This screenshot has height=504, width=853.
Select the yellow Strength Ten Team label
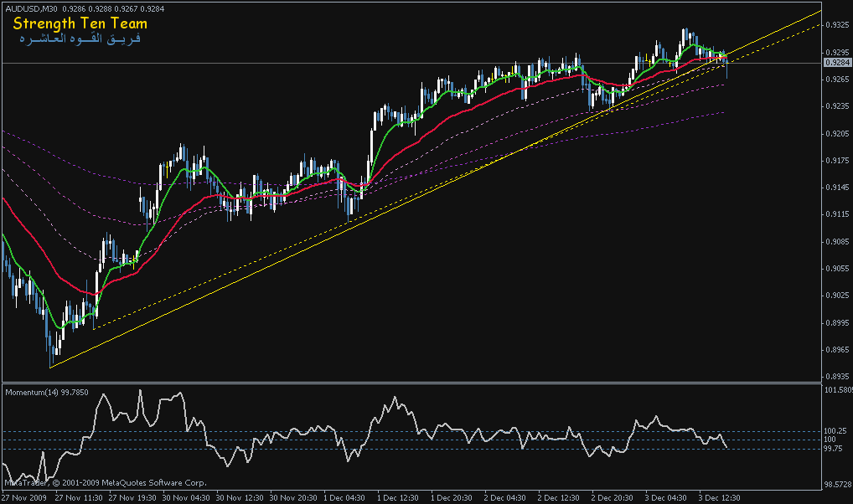click(80, 23)
